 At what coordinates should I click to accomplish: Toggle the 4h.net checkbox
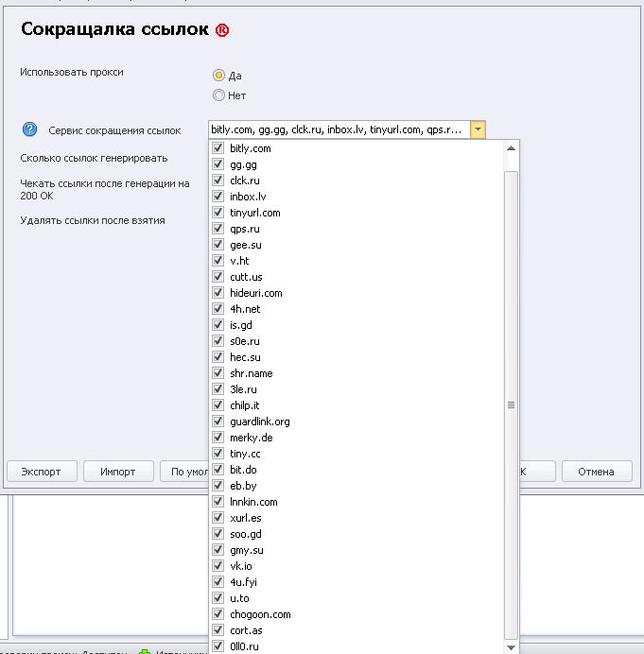[218, 309]
